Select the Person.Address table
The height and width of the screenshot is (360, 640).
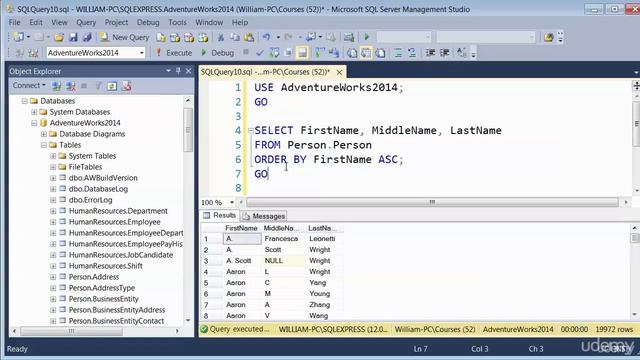94,277
